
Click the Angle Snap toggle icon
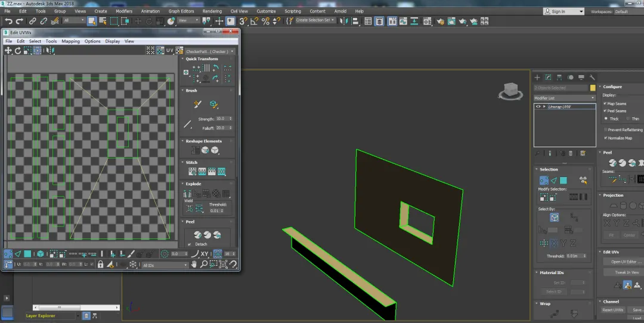(255, 21)
